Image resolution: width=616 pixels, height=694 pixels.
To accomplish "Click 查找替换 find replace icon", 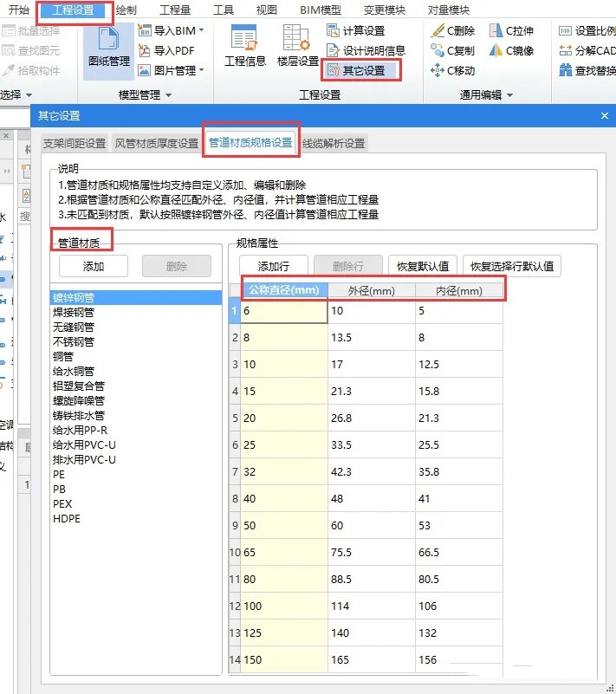I will pyautogui.click(x=587, y=71).
